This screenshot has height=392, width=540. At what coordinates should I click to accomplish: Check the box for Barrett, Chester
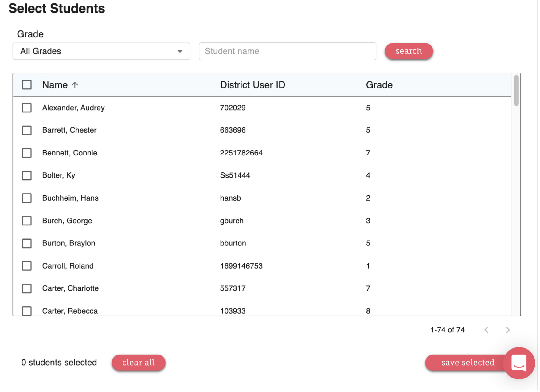pyautogui.click(x=27, y=131)
